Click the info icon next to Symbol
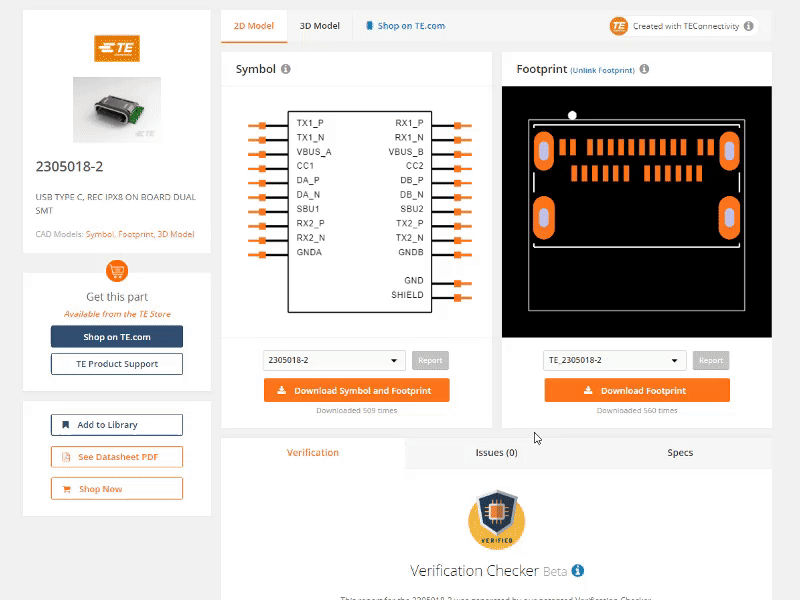Screen dimensions: 800x600 click(286, 70)
